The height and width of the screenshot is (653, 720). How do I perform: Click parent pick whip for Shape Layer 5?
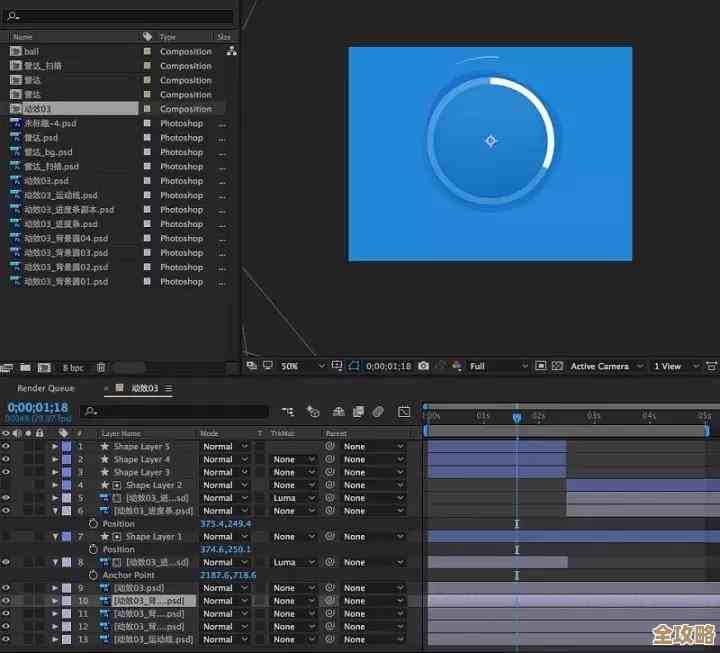point(329,446)
